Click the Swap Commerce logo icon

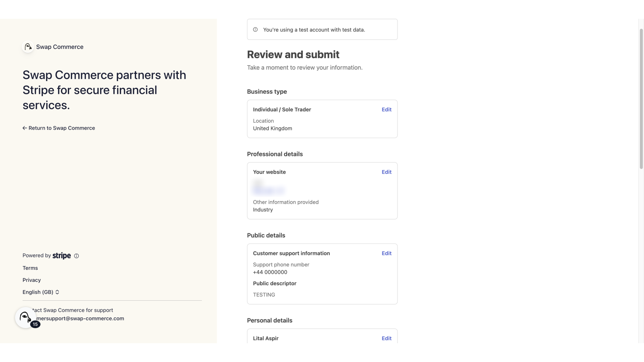pos(28,47)
